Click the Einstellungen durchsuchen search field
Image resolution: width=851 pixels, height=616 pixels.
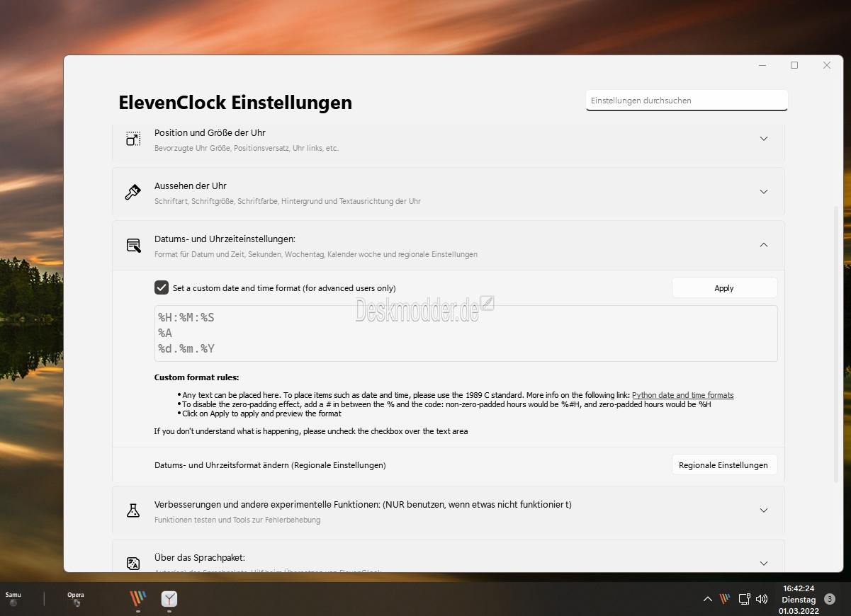(687, 101)
